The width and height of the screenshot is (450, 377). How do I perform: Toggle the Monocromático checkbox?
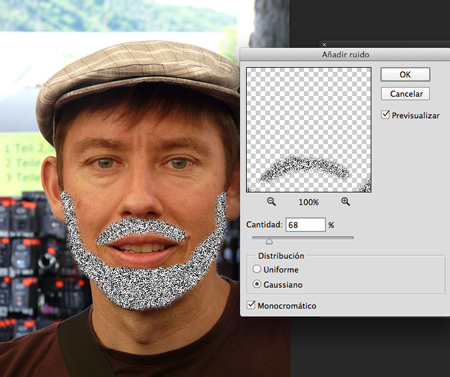click(251, 305)
